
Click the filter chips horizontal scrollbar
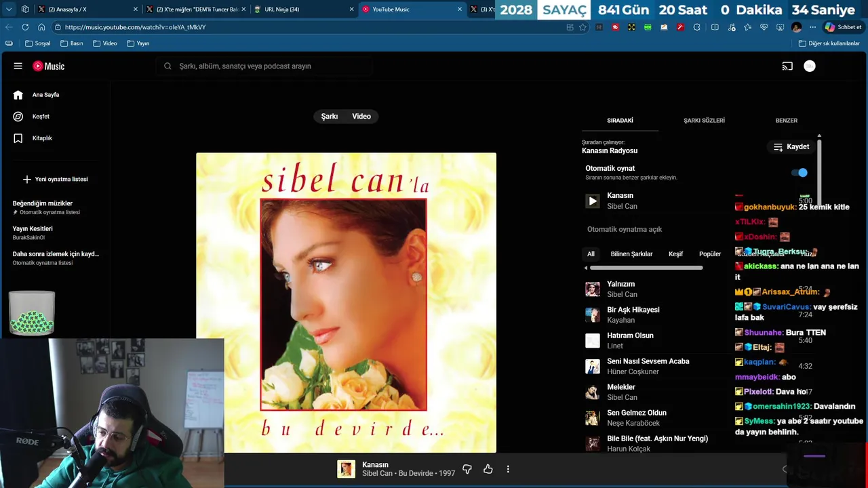click(646, 268)
